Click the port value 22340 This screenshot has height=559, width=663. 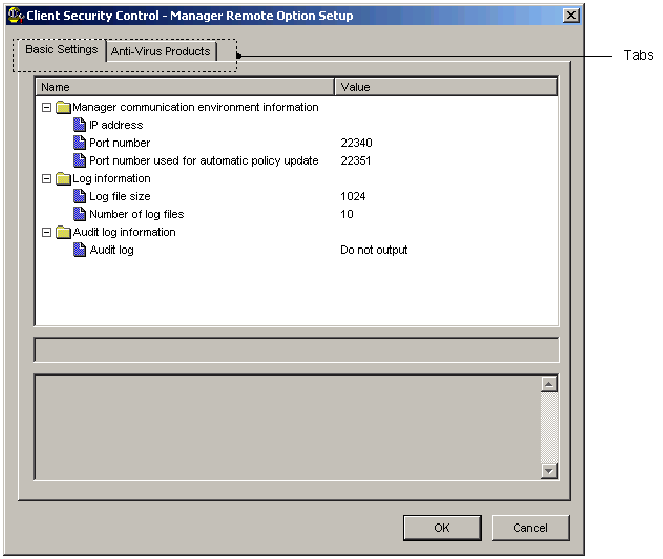coord(356,143)
